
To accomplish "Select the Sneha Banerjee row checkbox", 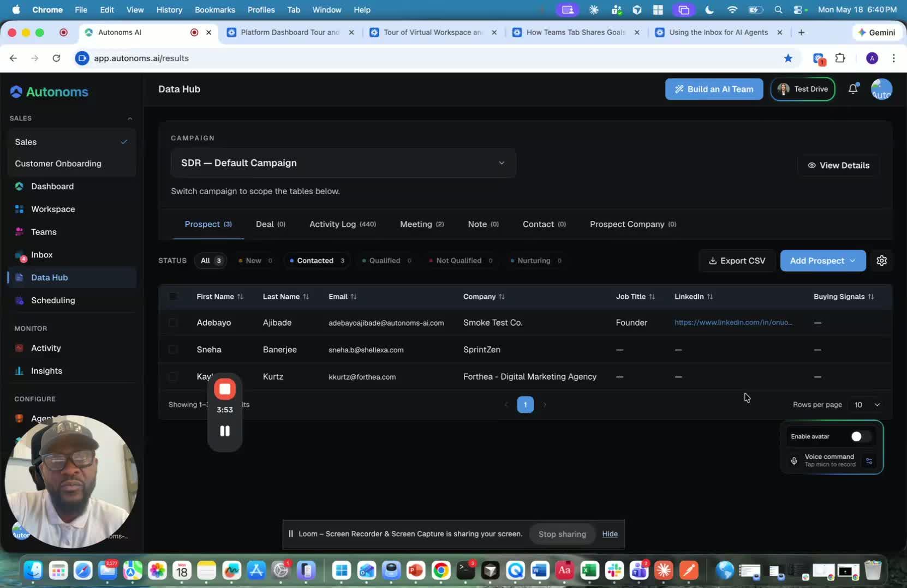I will click(x=173, y=350).
